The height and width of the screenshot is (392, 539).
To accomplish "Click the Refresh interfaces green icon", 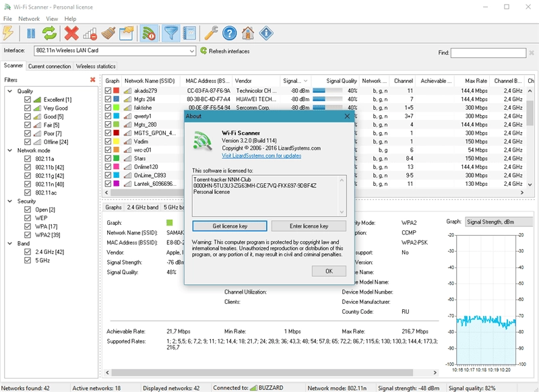I will coord(203,51).
